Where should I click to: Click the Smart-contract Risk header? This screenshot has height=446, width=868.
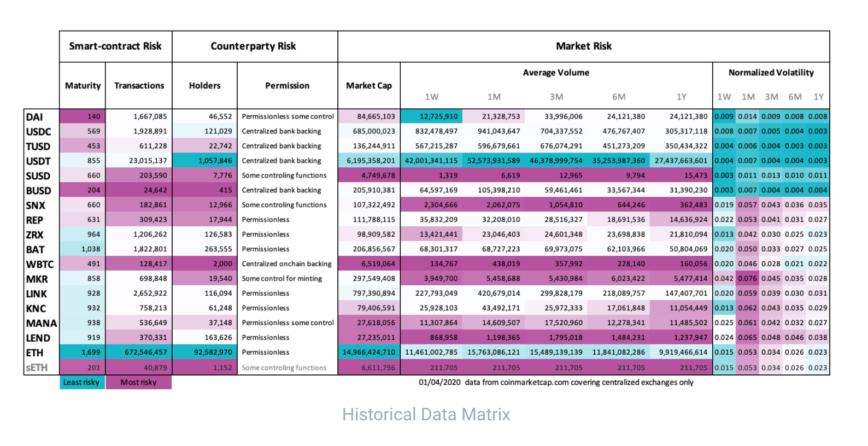click(115, 46)
